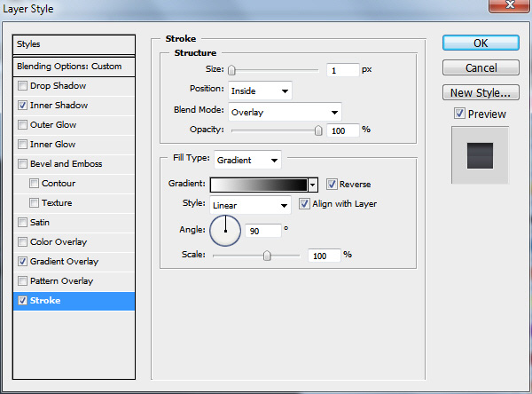Open the gradient picker arrow
Viewport: 532px width, 394px height.
(313, 185)
